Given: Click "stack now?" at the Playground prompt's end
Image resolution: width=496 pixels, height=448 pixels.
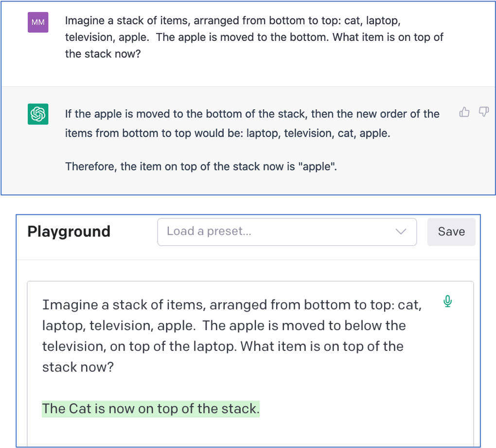Looking at the screenshot, I should tap(78, 367).
